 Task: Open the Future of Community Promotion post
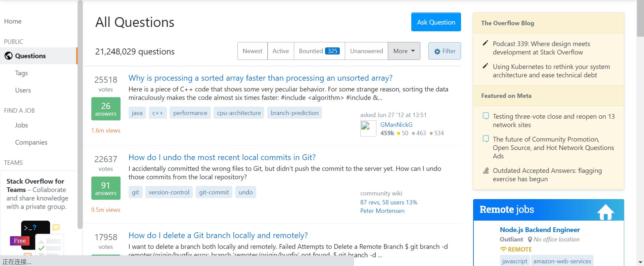coord(553,148)
